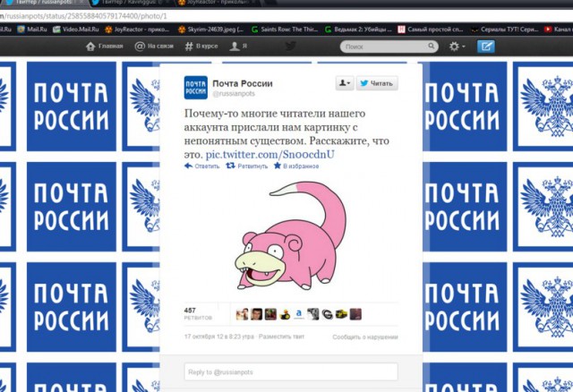Viewport: 573px width, 392px height.
Task: Switch to Твиттер / Ravenggus browser tab
Action: tap(130, 3)
